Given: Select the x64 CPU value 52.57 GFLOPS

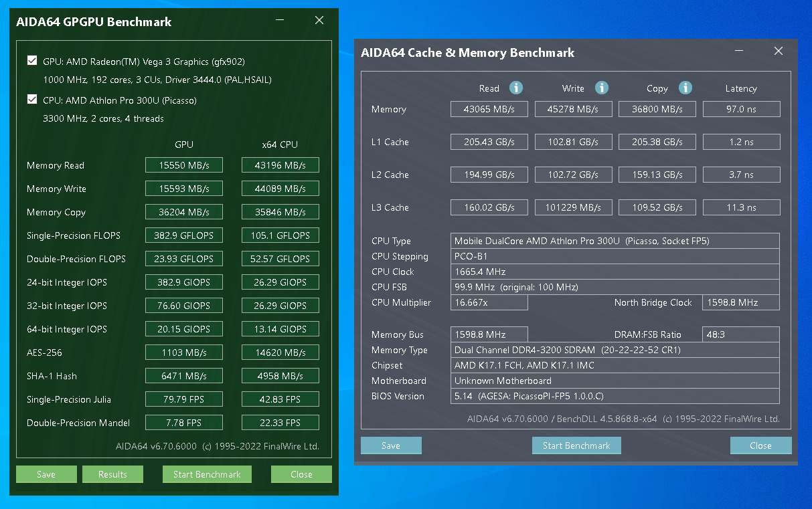Looking at the screenshot, I should pos(280,259).
